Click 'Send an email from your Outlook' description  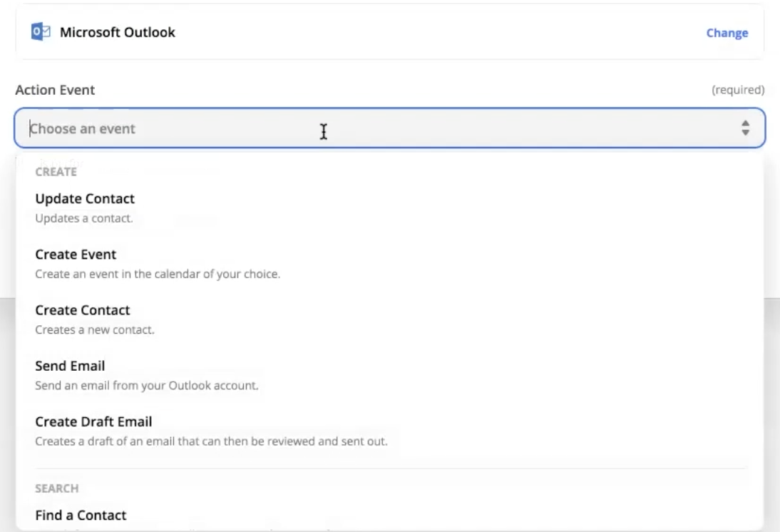tap(147, 386)
